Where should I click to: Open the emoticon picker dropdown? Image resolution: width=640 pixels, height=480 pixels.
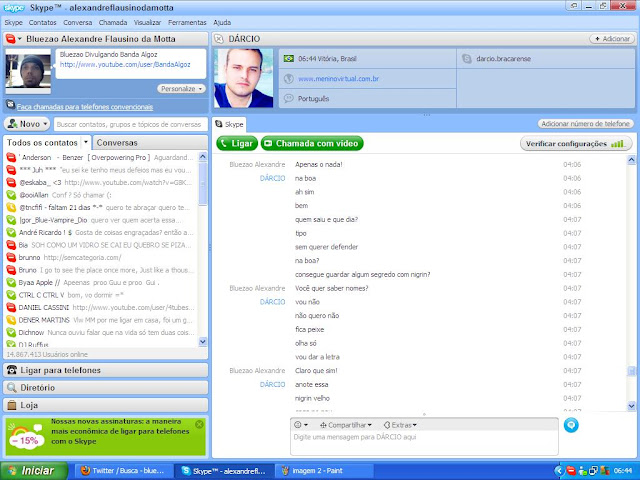[301, 425]
